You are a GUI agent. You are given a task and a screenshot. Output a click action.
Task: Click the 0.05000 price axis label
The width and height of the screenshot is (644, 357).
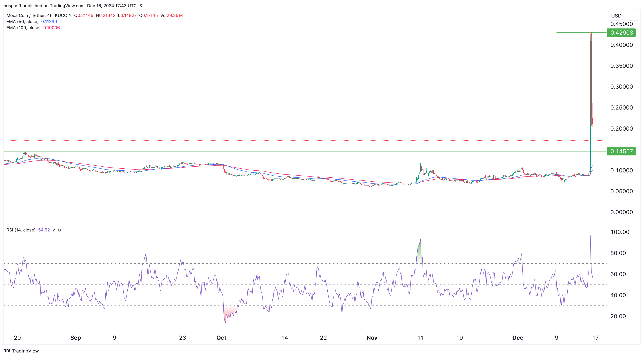(x=621, y=191)
